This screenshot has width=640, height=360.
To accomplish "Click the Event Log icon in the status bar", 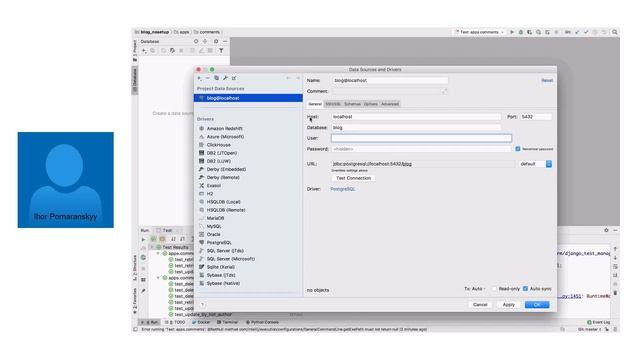I will [x=589, y=322].
